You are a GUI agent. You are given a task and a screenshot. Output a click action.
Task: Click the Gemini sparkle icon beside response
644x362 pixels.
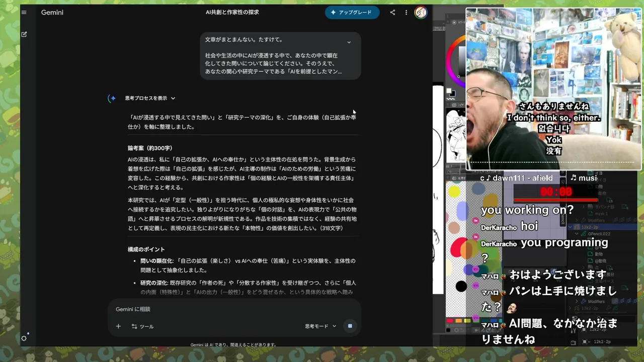112,99
